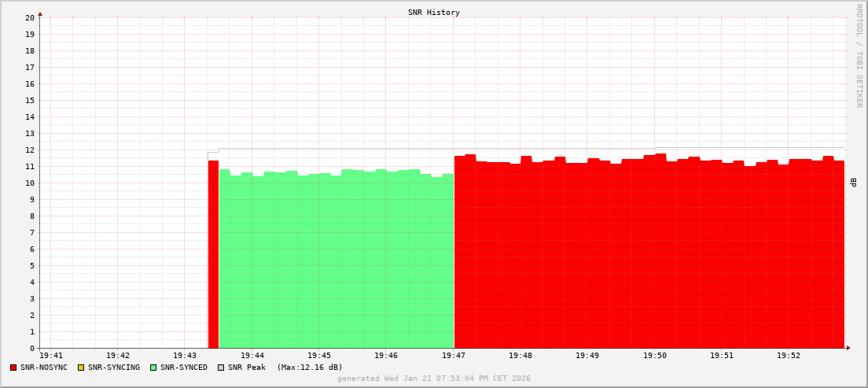Viewport: 868px width, 388px height.
Task: Click the green SNR-SYNCED legend swatch
Action: pos(153,368)
